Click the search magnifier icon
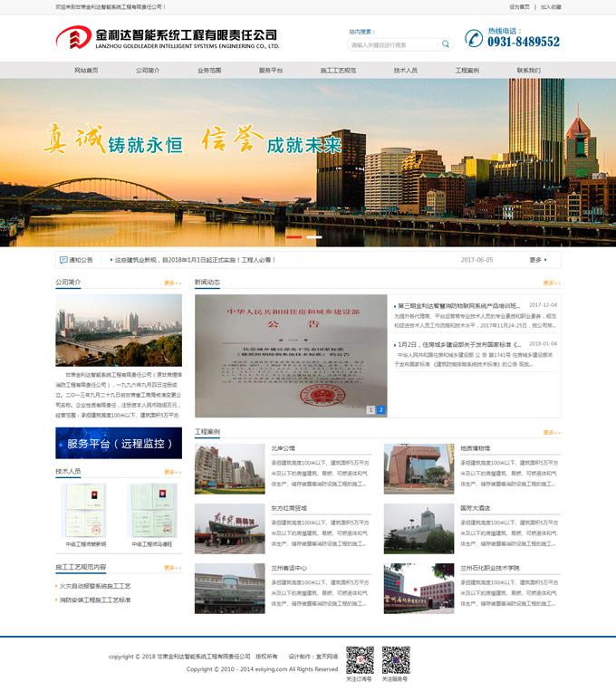 point(445,44)
